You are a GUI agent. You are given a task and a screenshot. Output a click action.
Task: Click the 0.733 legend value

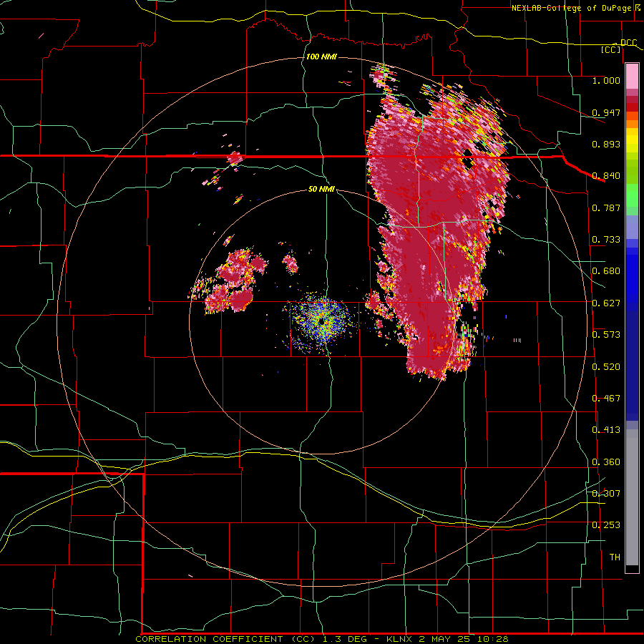(606, 240)
